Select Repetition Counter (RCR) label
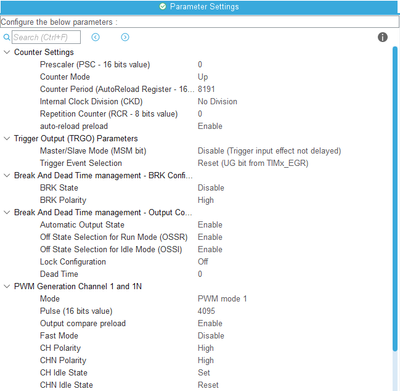This screenshot has width=400, height=391. click(109, 114)
